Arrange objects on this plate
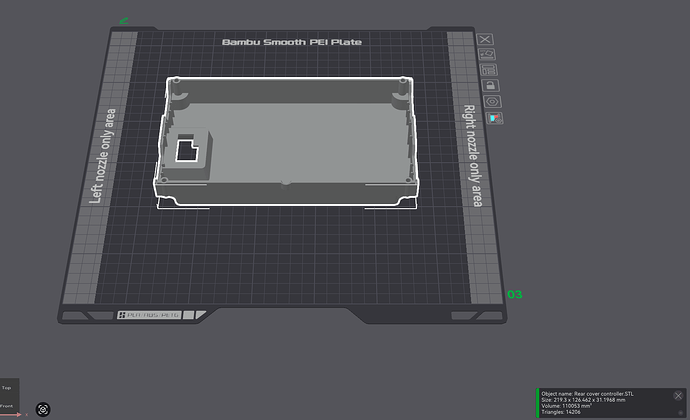Viewport: 690px width, 420px height. click(488, 70)
